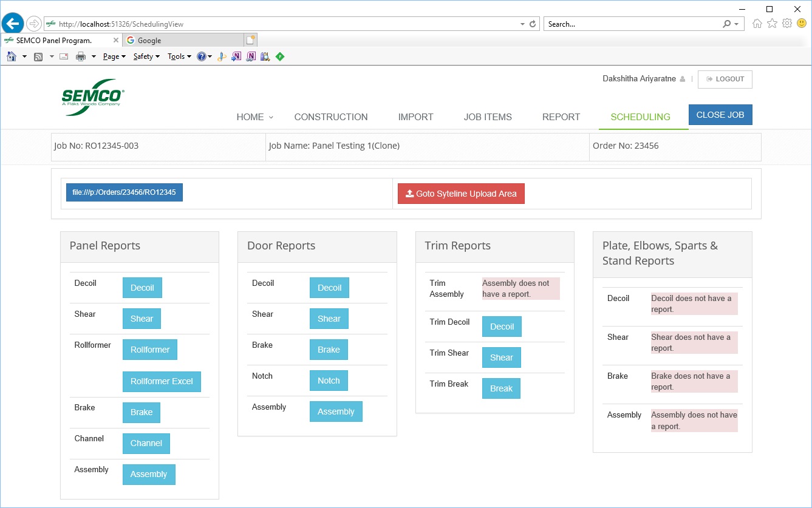Open the browser settings gear icon
Image resolution: width=812 pixels, height=508 pixels.
point(787,24)
